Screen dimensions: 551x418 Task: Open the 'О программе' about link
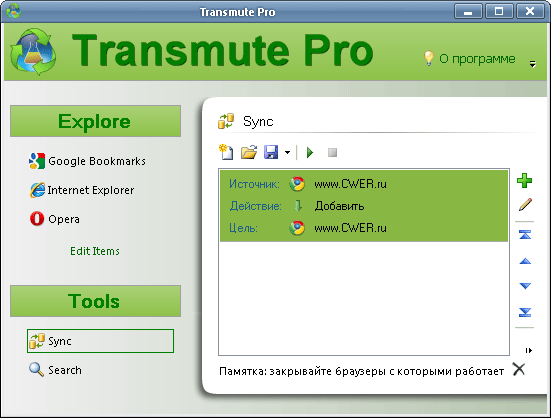tap(477, 59)
